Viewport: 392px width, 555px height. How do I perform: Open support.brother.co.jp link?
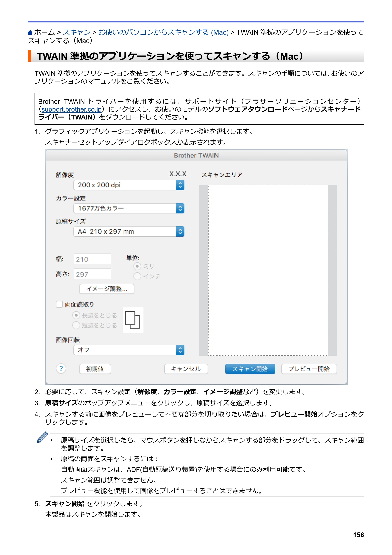tap(72, 109)
